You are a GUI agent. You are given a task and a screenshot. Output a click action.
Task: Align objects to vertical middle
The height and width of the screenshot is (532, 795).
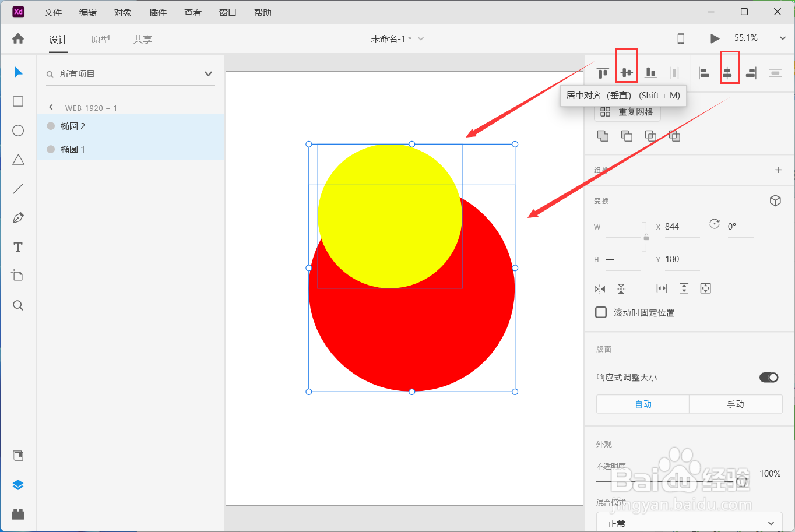tap(627, 73)
